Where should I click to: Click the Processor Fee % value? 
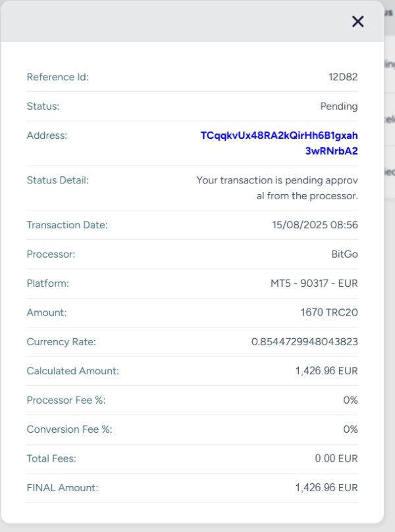pos(350,400)
